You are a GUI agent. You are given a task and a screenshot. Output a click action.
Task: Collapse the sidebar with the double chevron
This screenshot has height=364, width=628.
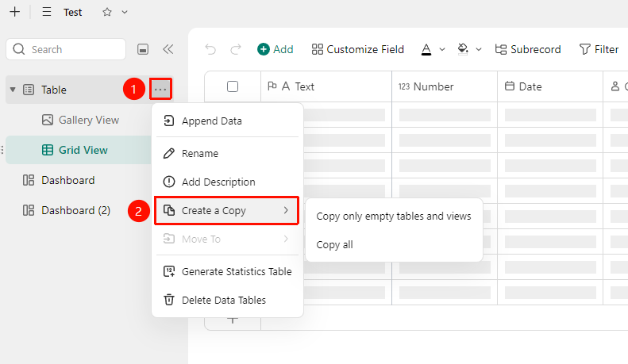click(168, 49)
